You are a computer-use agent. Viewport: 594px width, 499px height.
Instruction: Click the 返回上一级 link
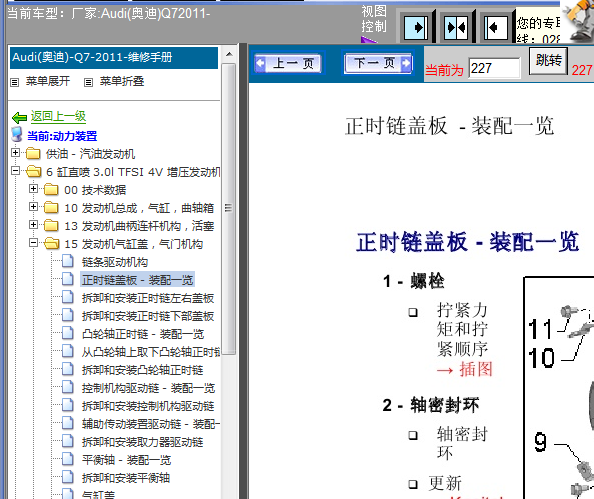tap(58, 116)
